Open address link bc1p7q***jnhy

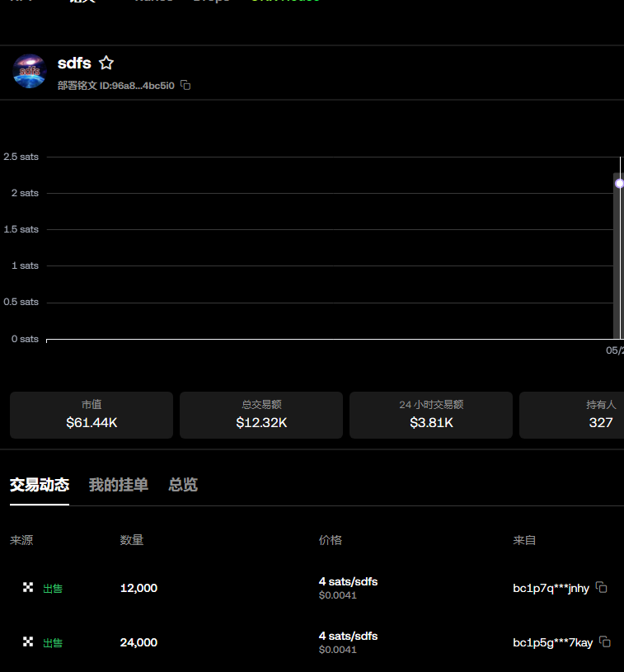551,589
